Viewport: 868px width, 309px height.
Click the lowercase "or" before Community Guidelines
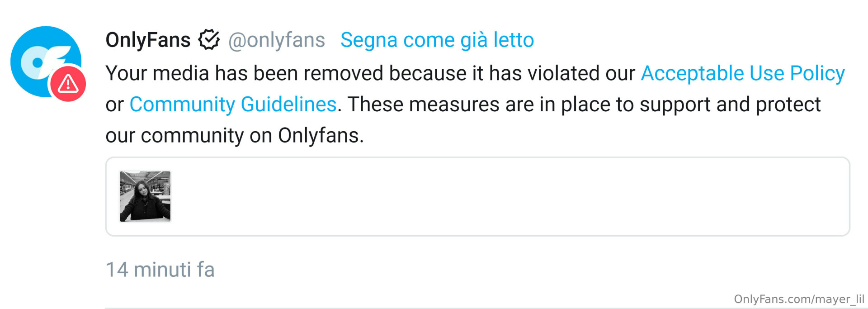(114, 105)
